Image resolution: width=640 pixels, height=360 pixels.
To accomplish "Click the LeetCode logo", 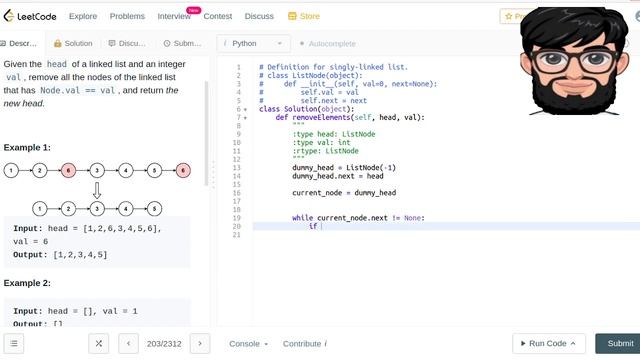I will (x=30, y=16).
